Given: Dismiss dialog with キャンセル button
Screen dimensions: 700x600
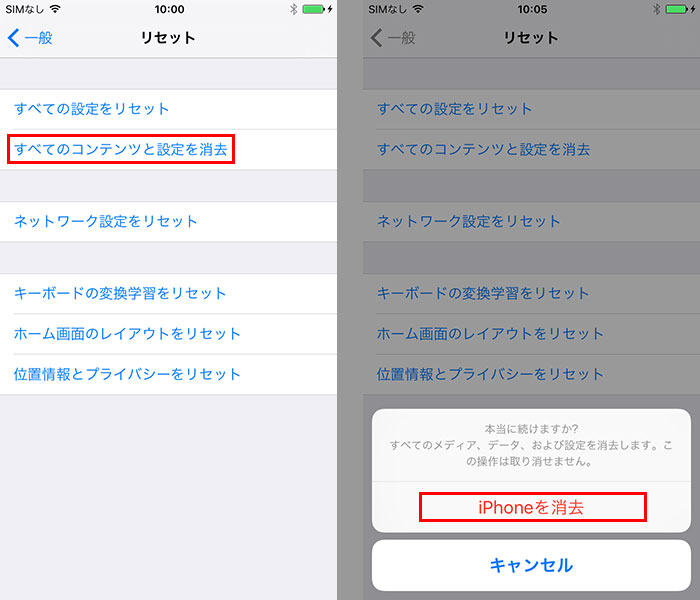Looking at the screenshot, I should (x=531, y=565).
